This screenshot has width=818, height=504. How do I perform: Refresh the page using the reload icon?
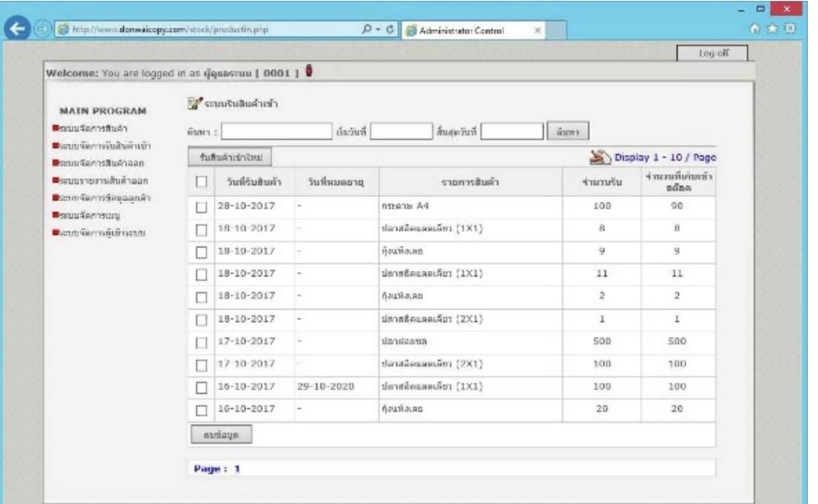pyautogui.click(x=390, y=30)
